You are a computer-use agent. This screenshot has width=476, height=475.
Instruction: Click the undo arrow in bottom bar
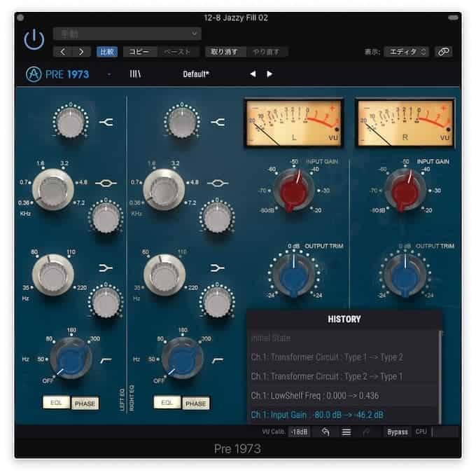point(325,432)
